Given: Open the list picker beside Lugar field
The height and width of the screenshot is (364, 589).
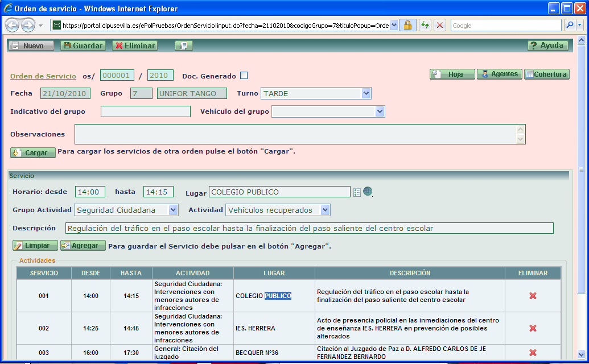Looking at the screenshot, I should pos(357,192).
